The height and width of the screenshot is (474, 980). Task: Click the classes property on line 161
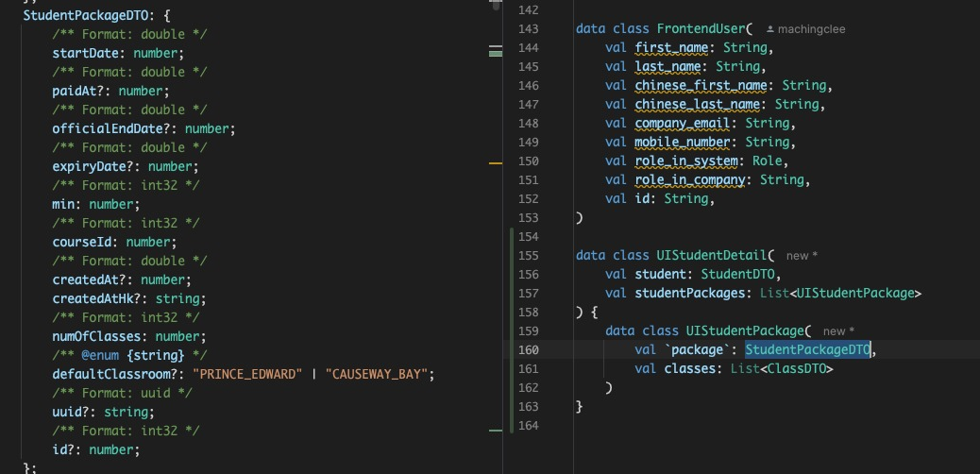pos(690,369)
